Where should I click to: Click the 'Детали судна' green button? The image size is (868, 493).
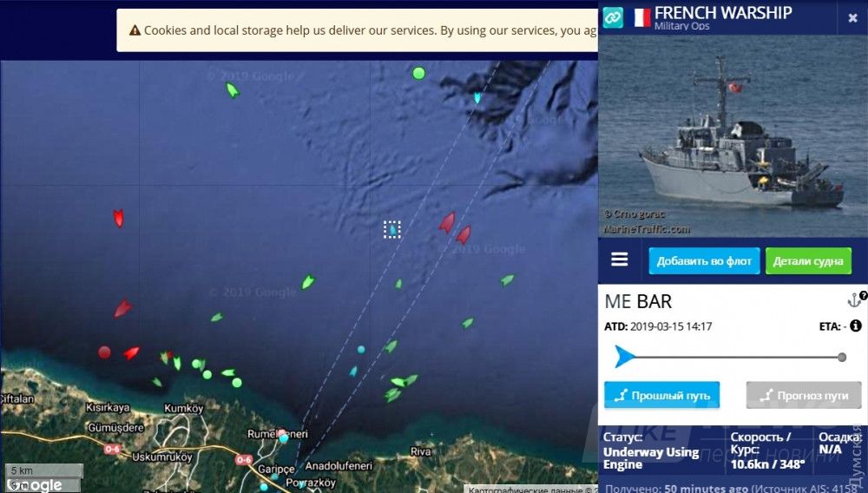pos(808,260)
